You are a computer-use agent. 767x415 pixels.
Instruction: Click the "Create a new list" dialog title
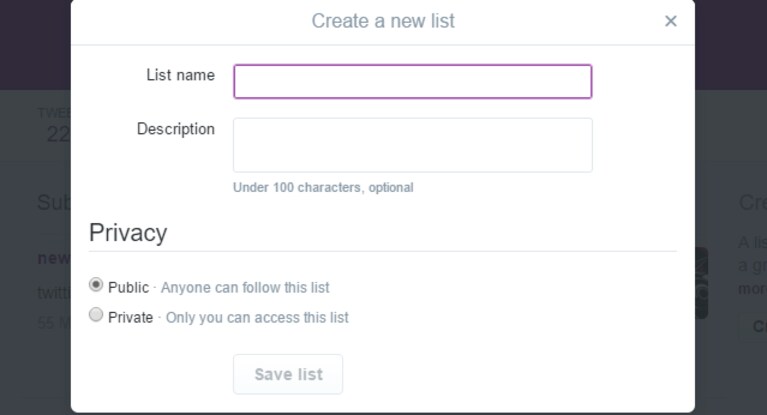tap(383, 21)
